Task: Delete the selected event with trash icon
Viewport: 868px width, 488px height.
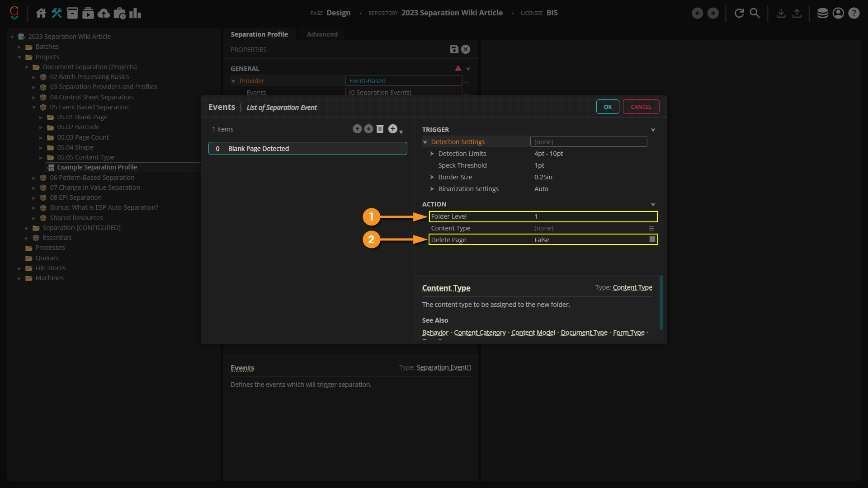Action: tap(380, 129)
